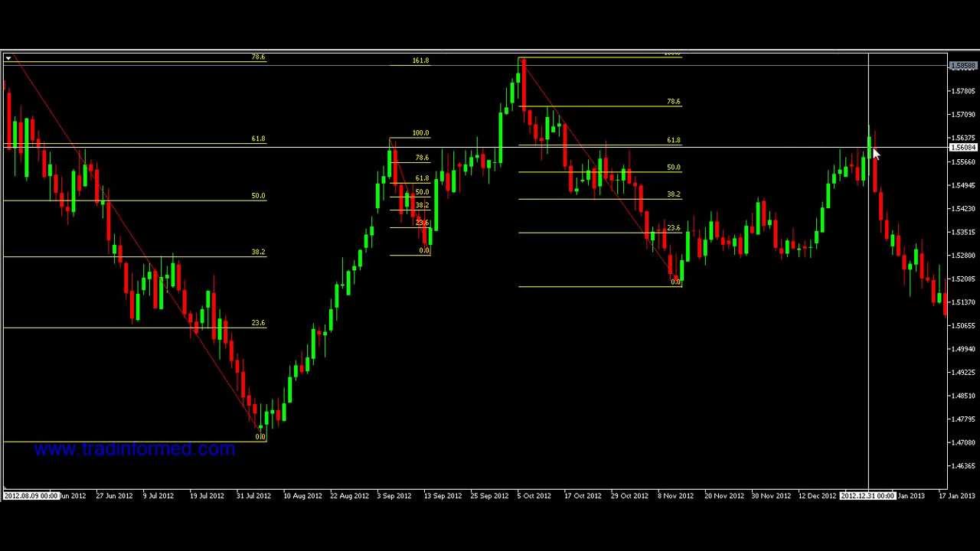This screenshot has height=551, width=980.
Task: Click the 38.2 level of the June–July retracement
Action: tap(258, 252)
